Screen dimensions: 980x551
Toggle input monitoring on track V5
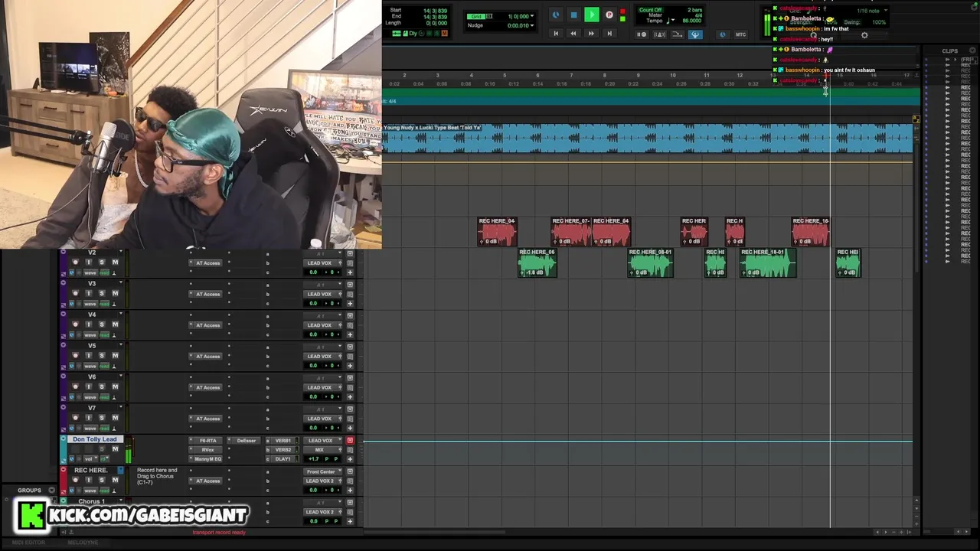[x=88, y=356]
